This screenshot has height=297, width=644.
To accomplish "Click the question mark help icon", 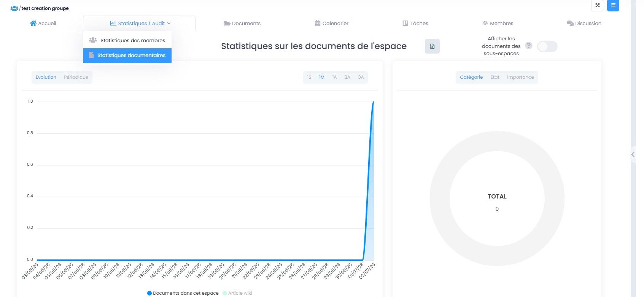I will 528,46.
